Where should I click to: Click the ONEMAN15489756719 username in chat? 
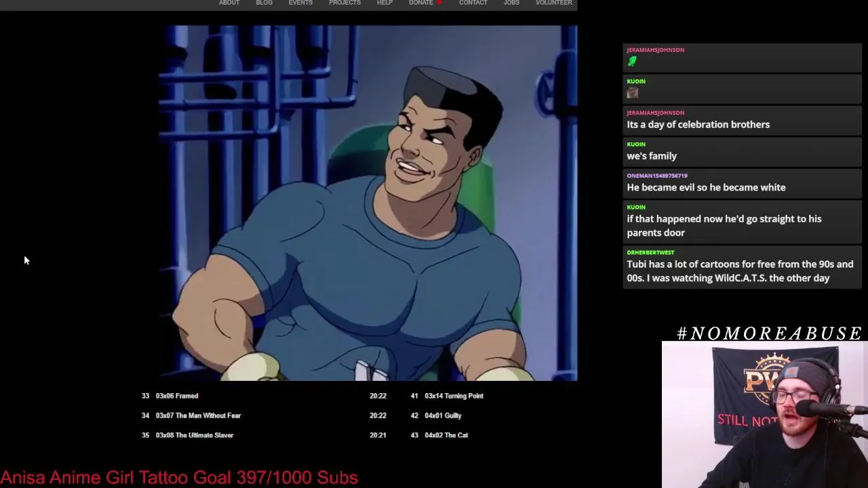656,176
